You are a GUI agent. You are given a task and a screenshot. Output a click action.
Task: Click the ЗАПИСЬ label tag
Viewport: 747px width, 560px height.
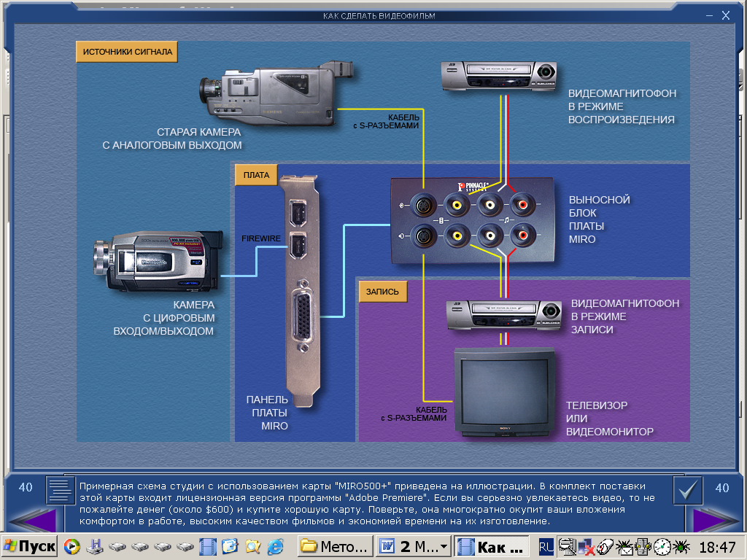pos(382,292)
